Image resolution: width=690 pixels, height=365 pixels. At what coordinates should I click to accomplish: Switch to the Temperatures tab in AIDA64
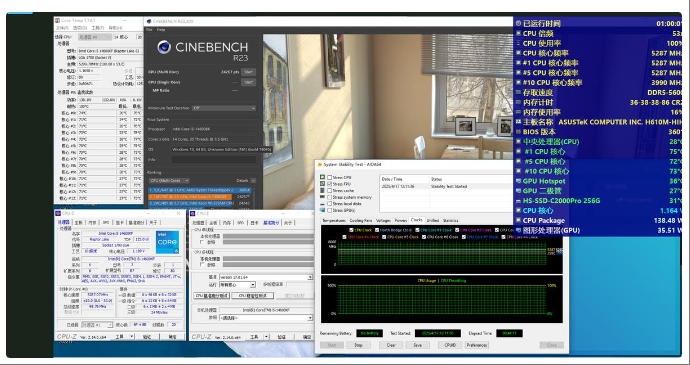334,221
